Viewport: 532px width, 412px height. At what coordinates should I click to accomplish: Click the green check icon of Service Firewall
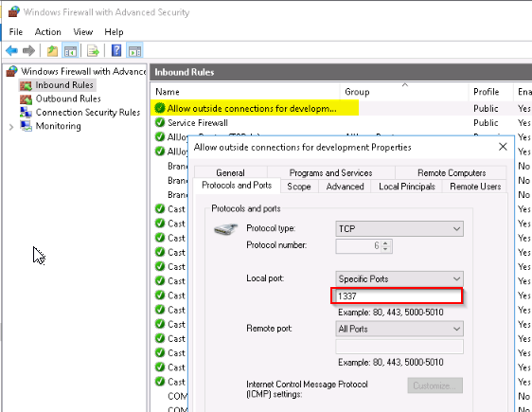(160, 122)
